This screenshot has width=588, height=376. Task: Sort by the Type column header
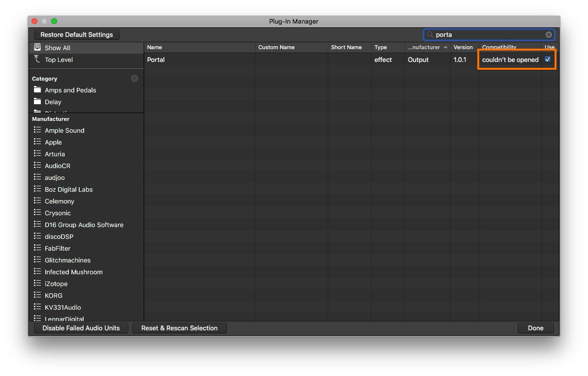click(388, 47)
